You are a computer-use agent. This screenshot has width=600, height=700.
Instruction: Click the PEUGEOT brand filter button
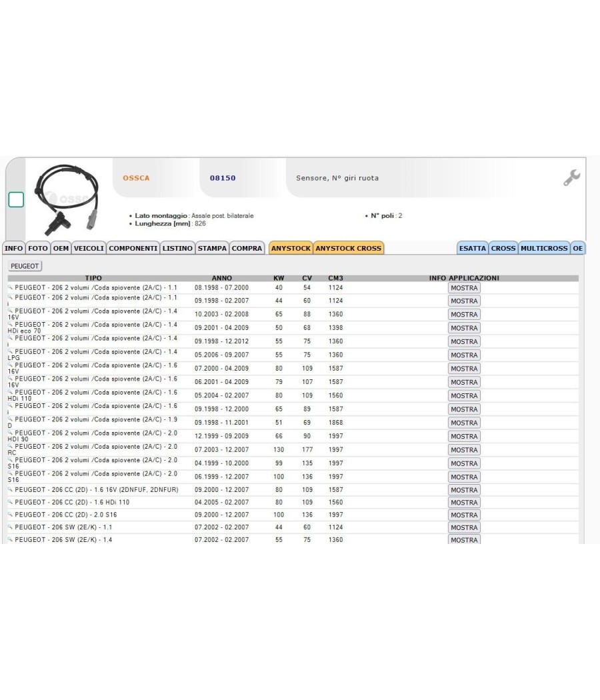[x=25, y=266]
